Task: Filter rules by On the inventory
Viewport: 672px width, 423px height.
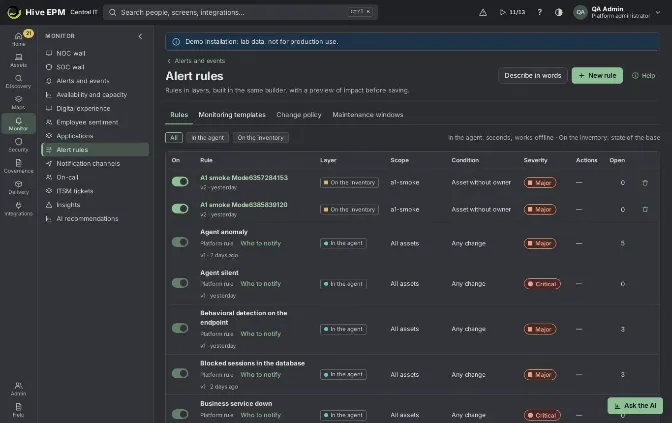Action: tap(261, 138)
